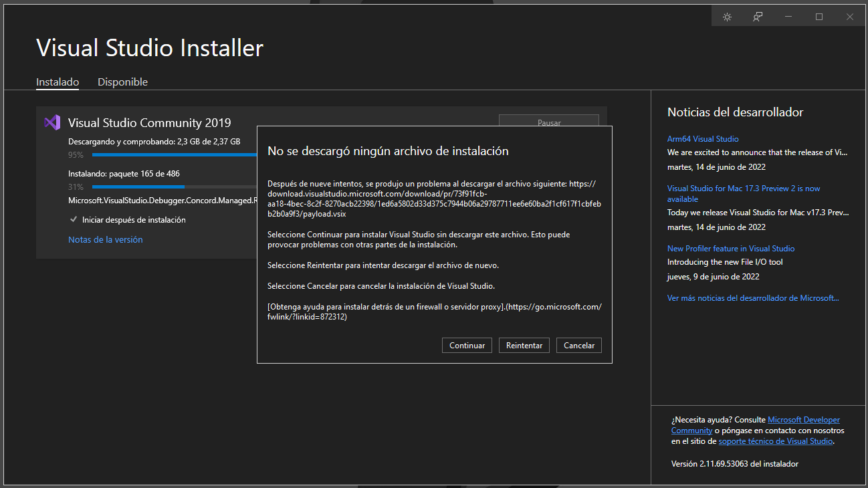
Task: Click Reintentar to retry the download
Action: click(524, 345)
